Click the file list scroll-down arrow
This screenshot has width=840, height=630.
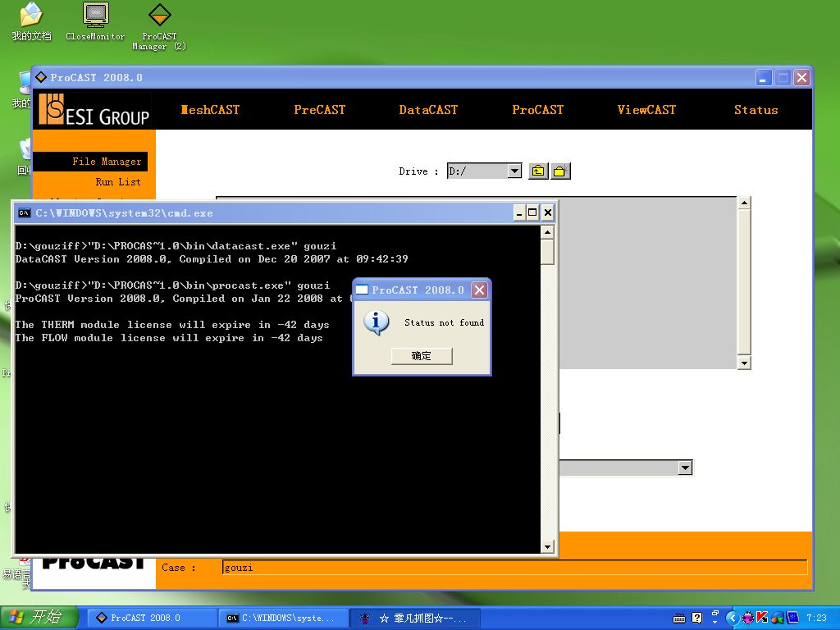coord(743,363)
